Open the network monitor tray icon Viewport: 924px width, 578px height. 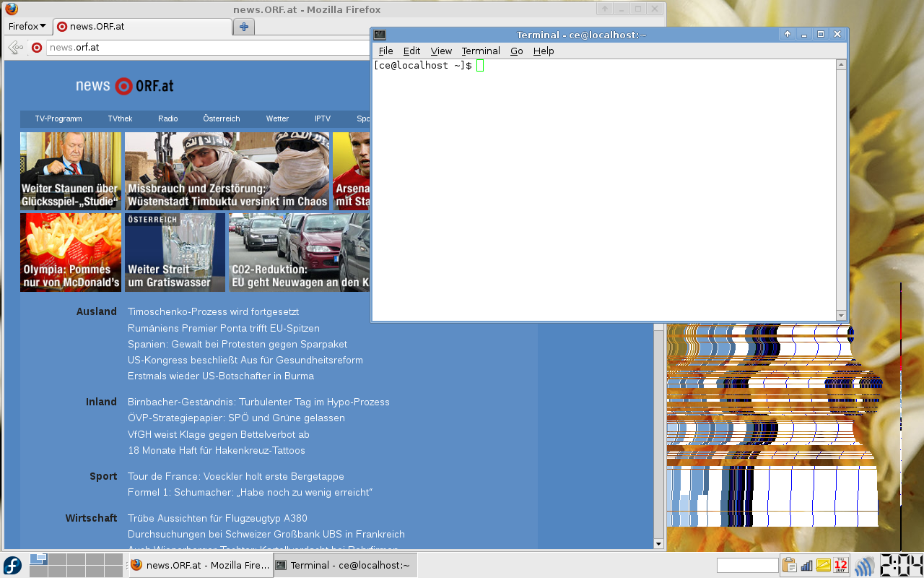(806, 565)
